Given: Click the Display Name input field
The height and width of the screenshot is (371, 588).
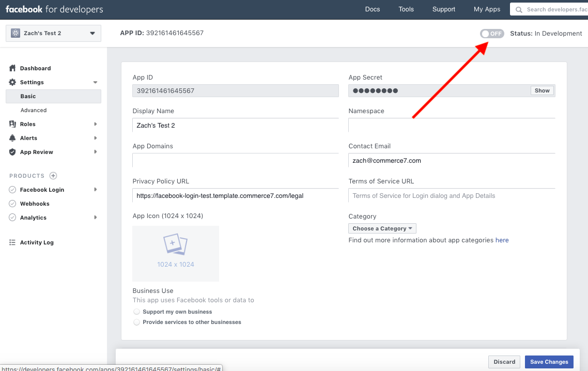Looking at the screenshot, I should (236, 125).
